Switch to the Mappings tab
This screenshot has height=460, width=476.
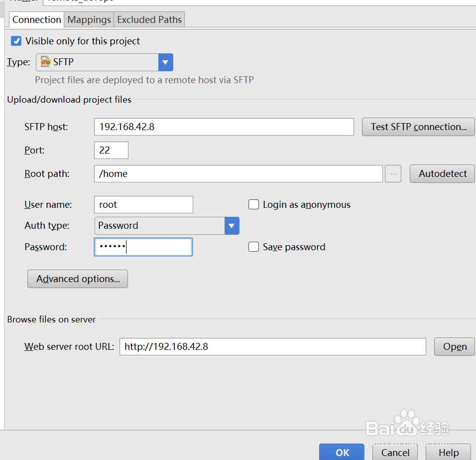point(89,20)
